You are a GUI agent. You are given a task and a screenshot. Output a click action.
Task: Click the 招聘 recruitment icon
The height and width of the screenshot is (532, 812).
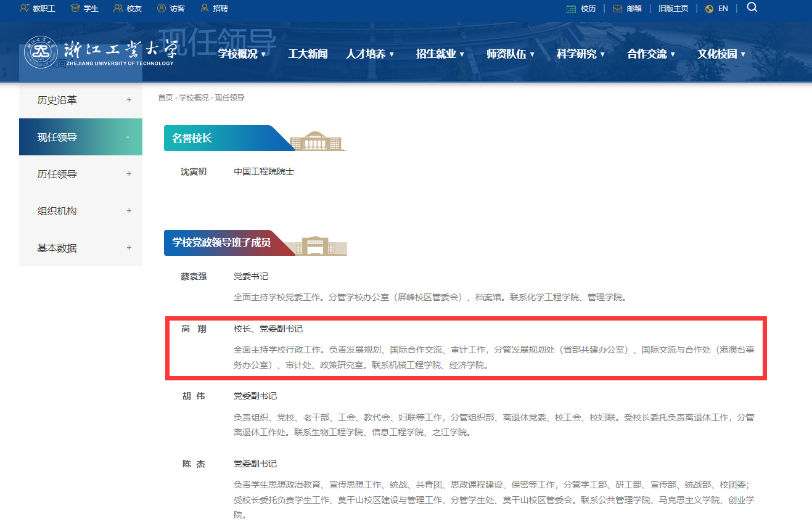[x=205, y=9]
